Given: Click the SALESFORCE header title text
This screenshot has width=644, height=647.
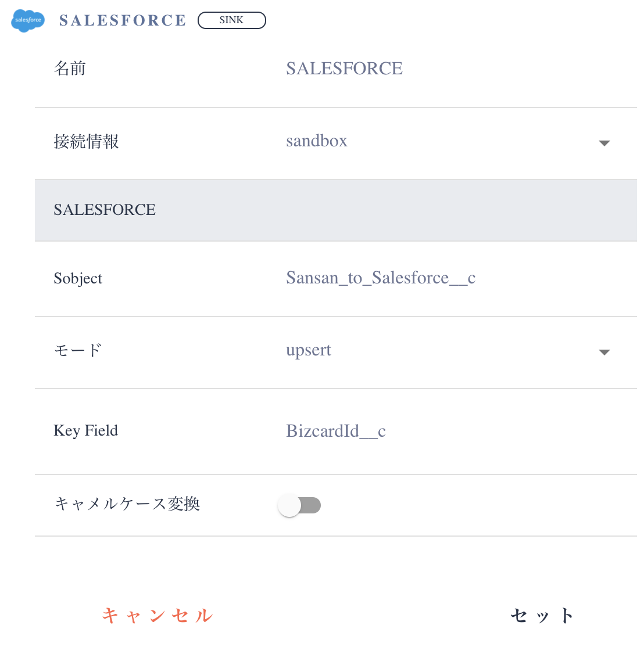Looking at the screenshot, I should point(123,20).
